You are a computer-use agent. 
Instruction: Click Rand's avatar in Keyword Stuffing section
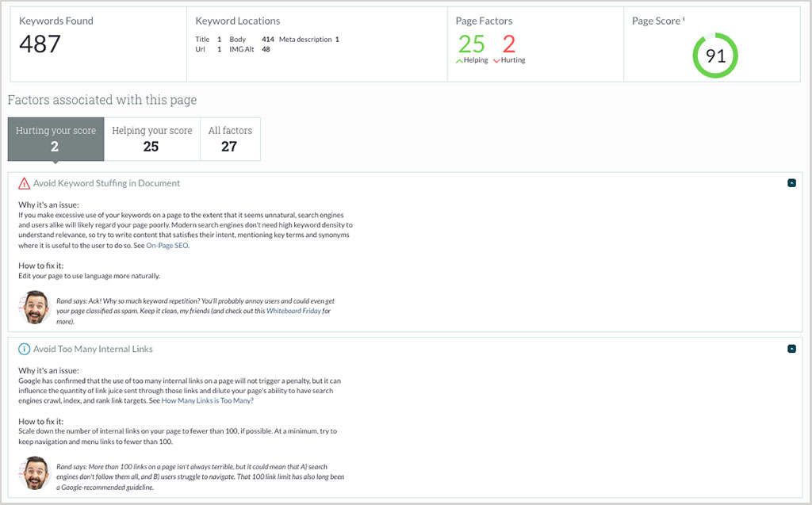tap(35, 307)
